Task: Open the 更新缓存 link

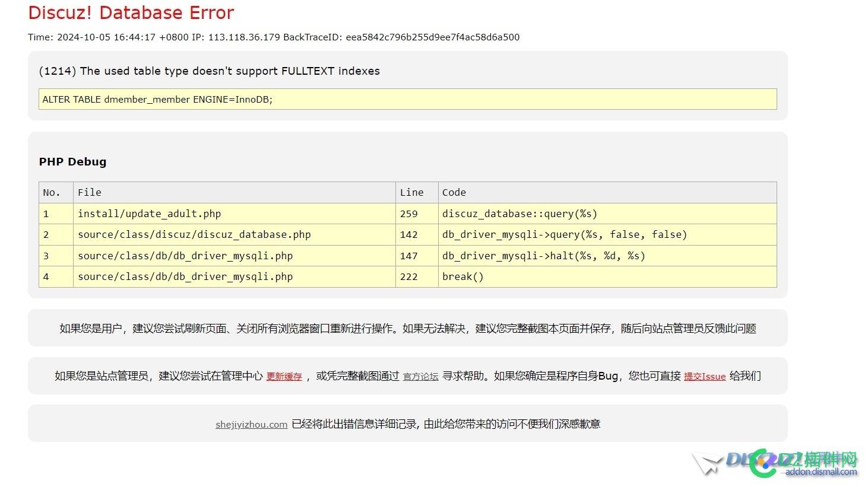Action: coord(284,377)
